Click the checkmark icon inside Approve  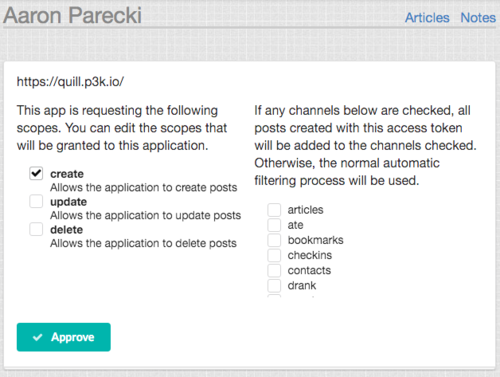[x=37, y=337]
